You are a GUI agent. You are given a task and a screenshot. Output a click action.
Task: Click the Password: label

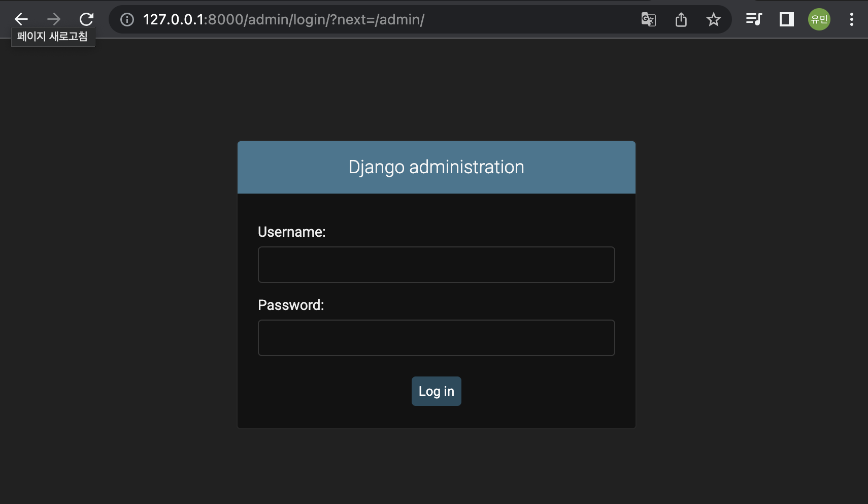[291, 305]
